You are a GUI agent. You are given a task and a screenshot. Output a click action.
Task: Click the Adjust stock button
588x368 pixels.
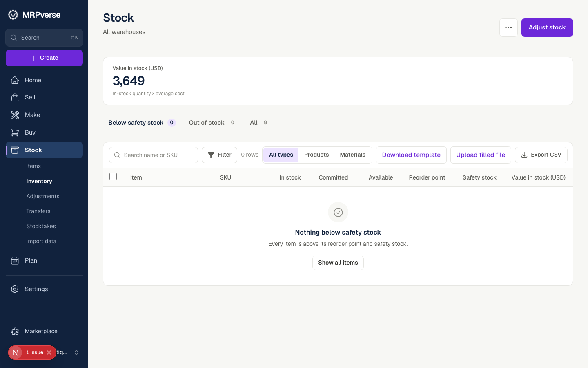tap(547, 27)
